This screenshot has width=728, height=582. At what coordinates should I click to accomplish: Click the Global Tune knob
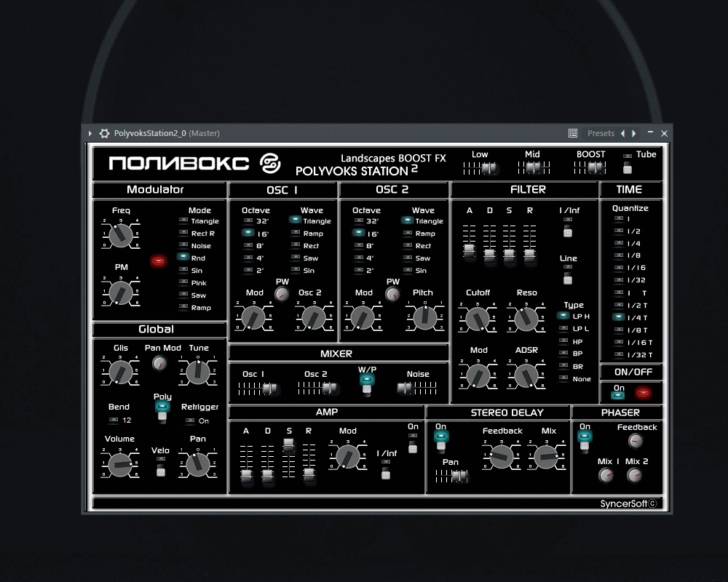(198, 372)
